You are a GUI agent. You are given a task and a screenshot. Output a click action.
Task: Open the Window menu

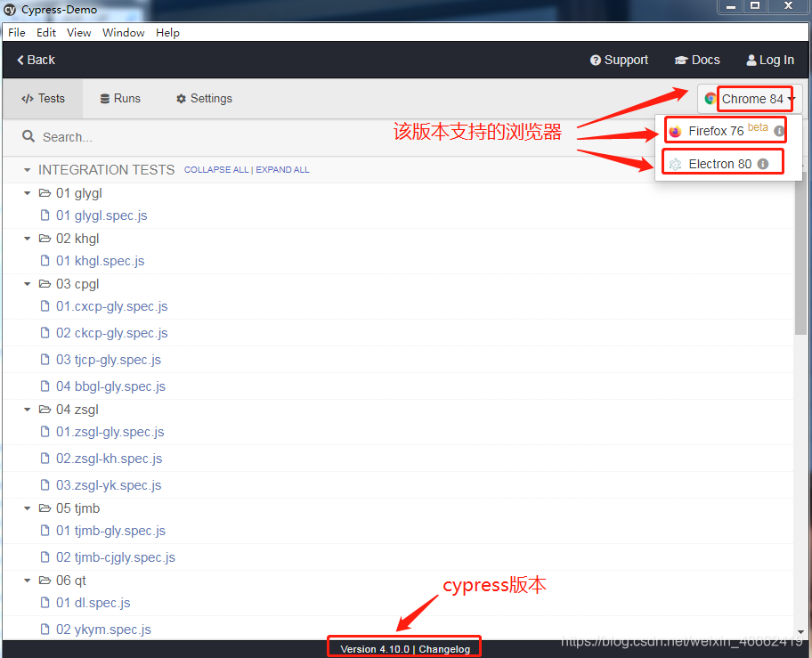[123, 33]
